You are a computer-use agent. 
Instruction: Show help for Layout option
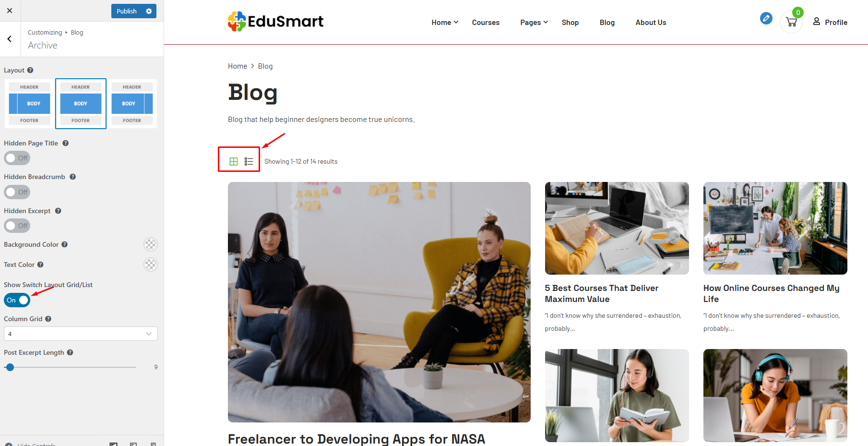(30, 70)
